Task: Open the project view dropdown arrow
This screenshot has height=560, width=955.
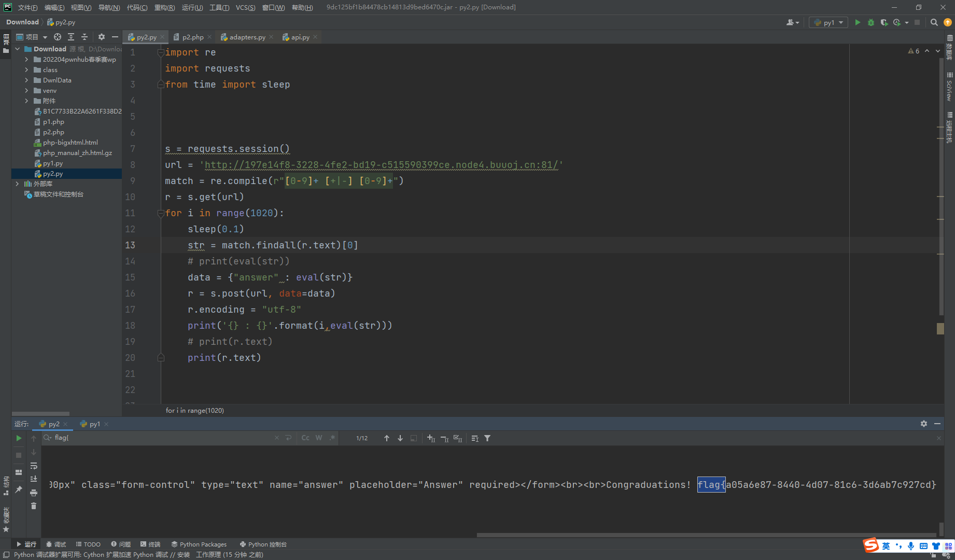Action: click(45, 37)
